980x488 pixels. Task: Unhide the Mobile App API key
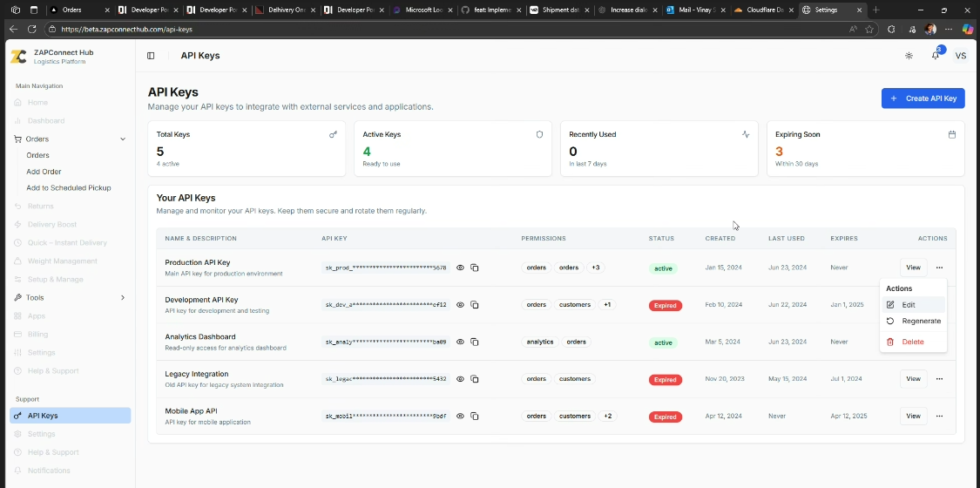point(461,417)
